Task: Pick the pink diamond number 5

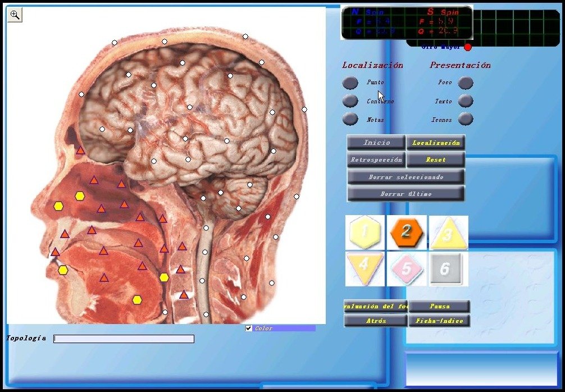Action: pyautogui.click(x=407, y=268)
